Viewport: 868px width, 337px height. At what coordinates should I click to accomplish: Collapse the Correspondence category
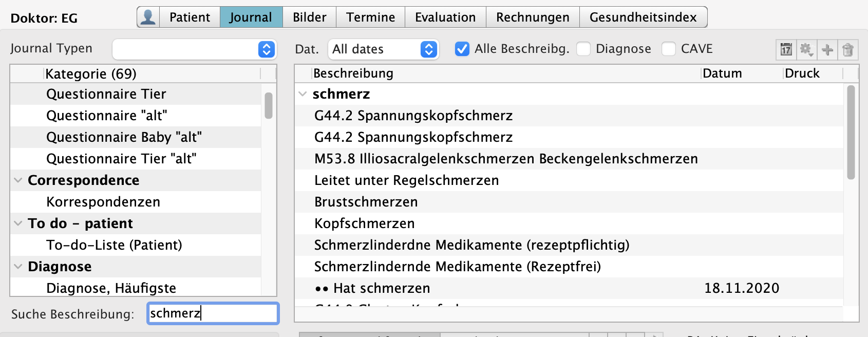coord(18,180)
